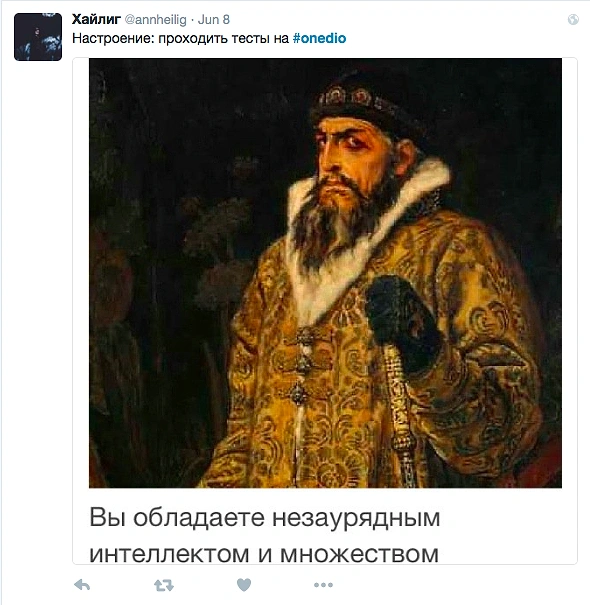Visit the @annheilig handle profile
590x605 pixels.
(x=156, y=19)
